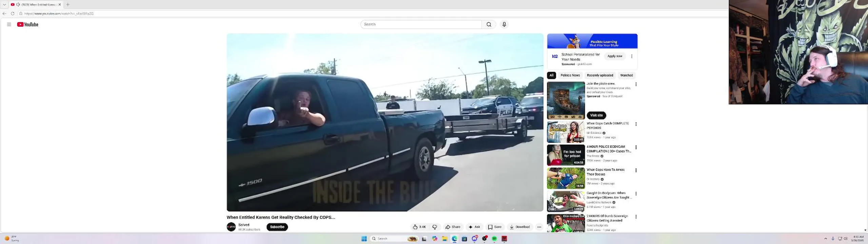The height and width of the screenshot is (244, 868).
Task: Open options for 2 HOURS Dumb Sovereign video
Action: [636, 217]
